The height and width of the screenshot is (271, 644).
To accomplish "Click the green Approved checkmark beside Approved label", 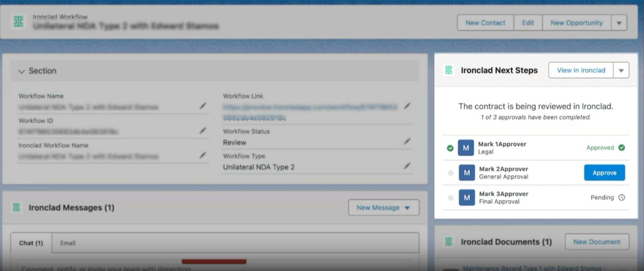I will coord(622,148).
